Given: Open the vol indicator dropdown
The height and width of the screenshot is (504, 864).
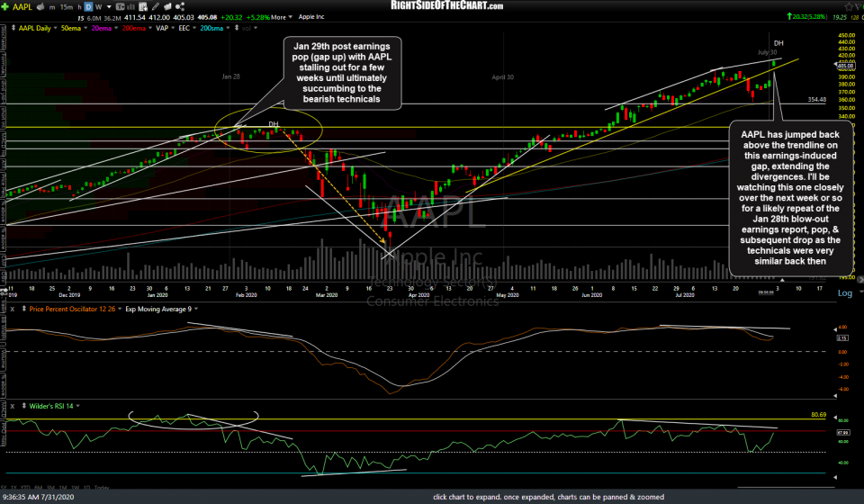Looking at the screenshot, I should point(256,28).
